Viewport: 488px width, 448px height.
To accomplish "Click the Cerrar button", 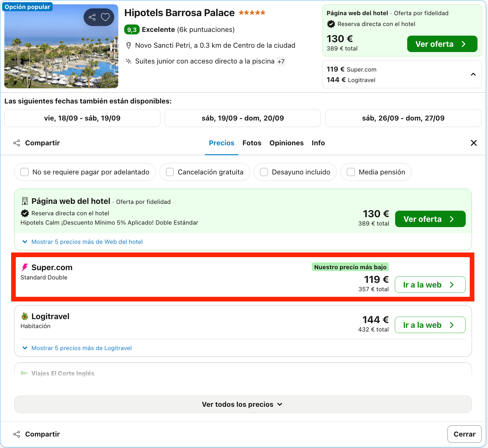I will 464,434.
